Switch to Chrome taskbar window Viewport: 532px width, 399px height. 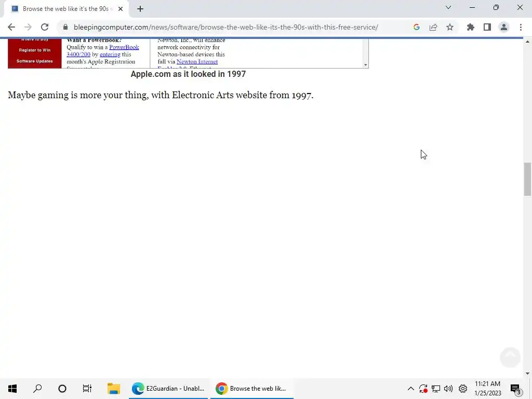(252, 389)
